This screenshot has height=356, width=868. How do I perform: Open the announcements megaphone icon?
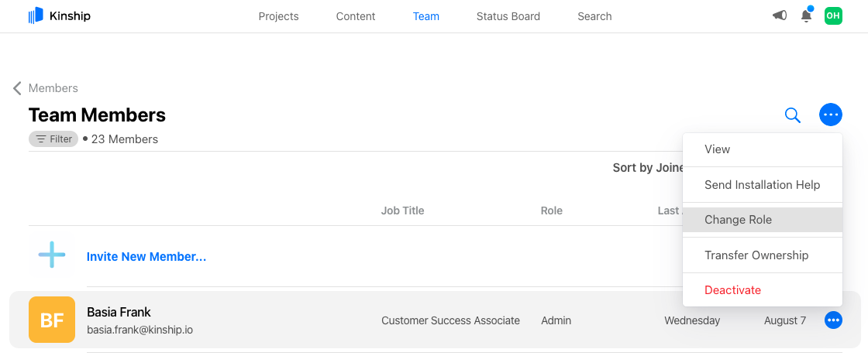780,15
